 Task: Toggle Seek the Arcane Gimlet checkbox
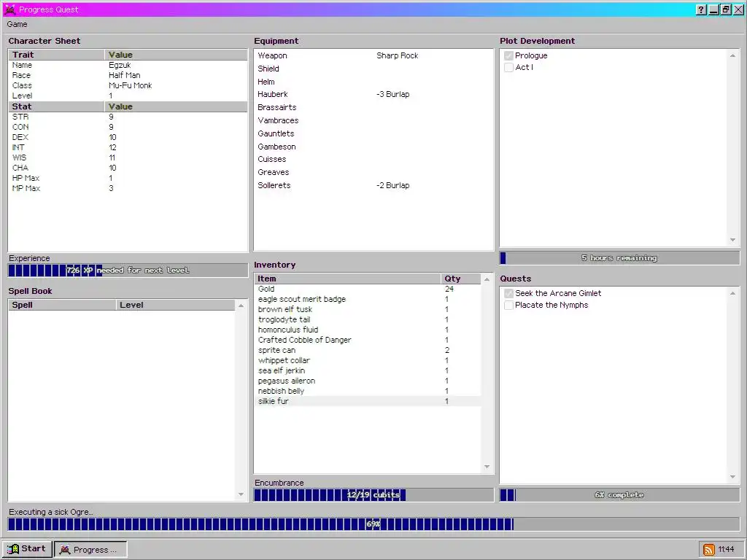click(508, 293)
